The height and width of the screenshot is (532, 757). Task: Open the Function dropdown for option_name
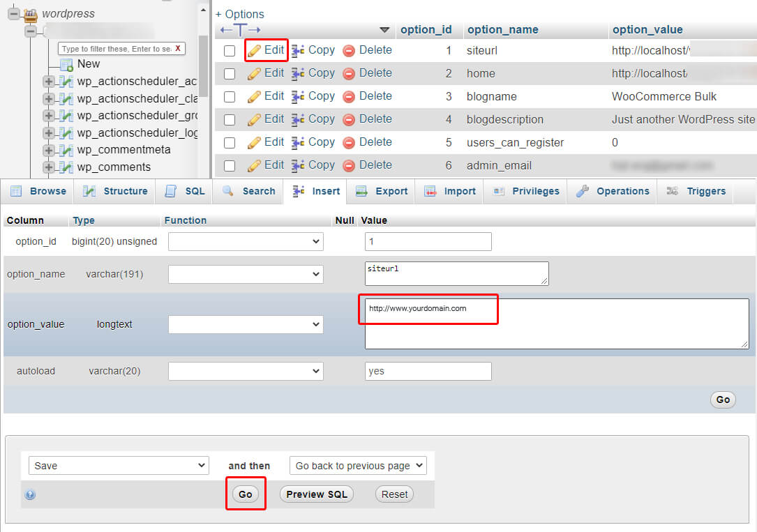click(246, 275)
